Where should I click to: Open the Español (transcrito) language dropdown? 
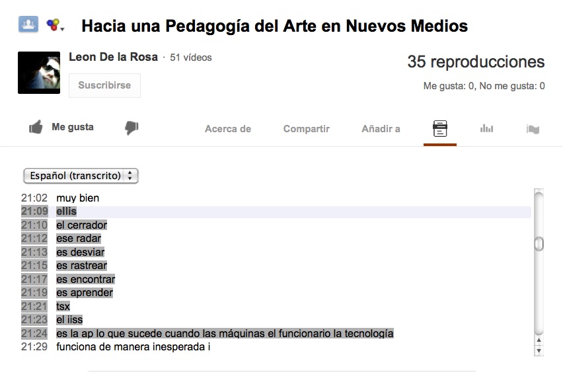click(x=81, y=176)
